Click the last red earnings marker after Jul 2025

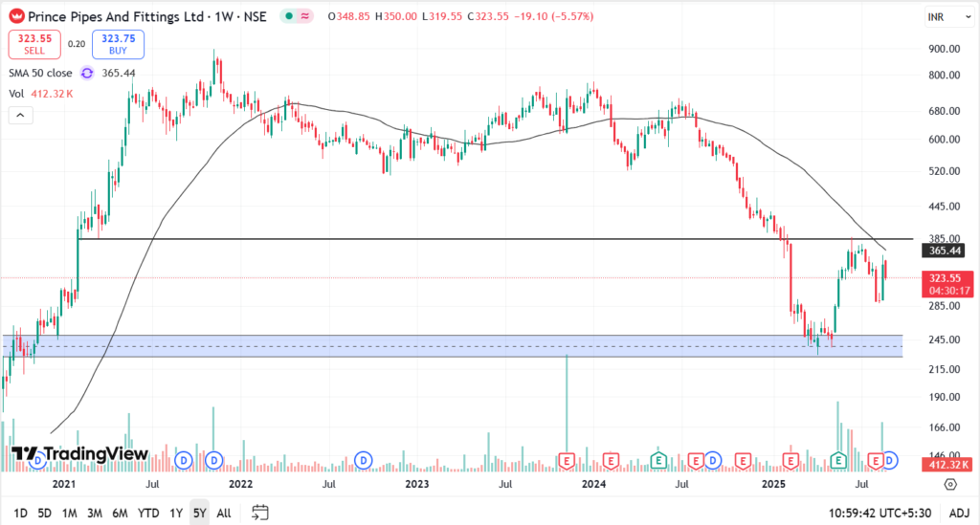[876, 461]
